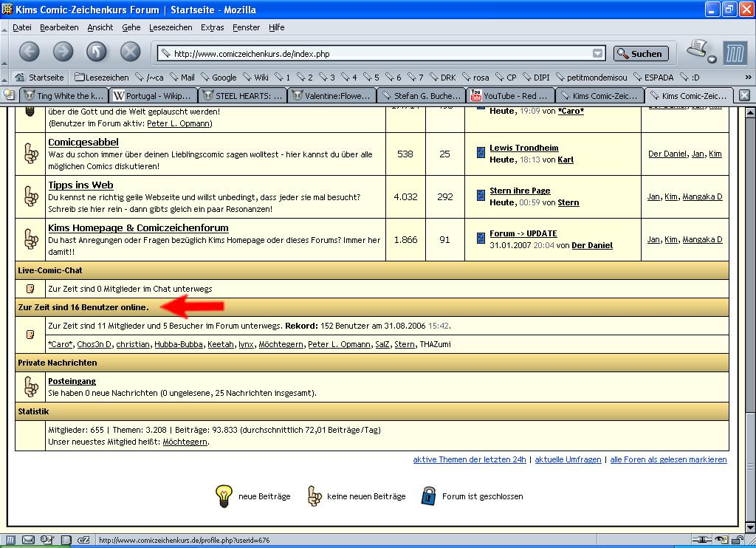Show more bookmarks with the chevron

(748, 77)
